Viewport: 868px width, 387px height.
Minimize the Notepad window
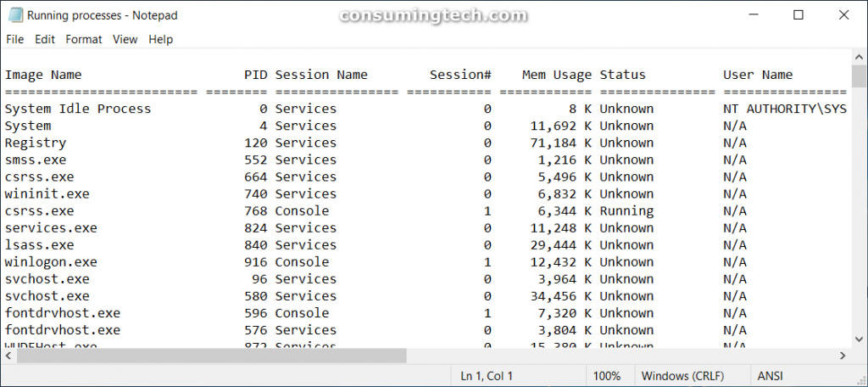753,15
